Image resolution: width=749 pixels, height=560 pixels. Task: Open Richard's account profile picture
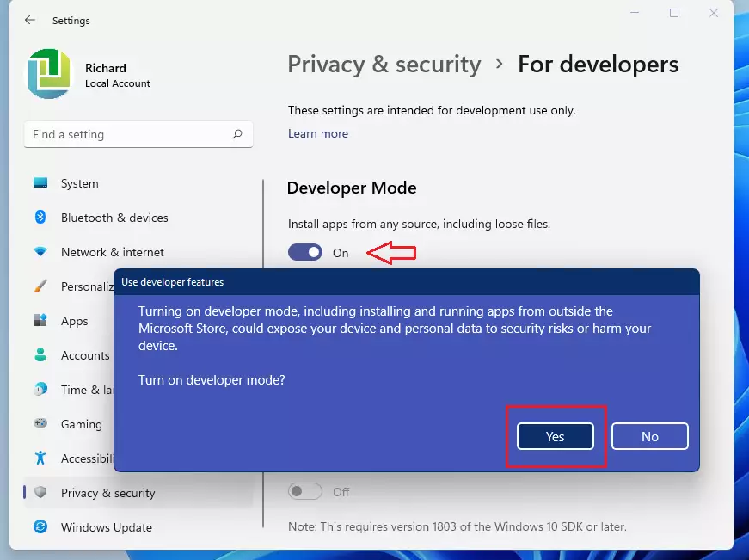click(49, 74)
